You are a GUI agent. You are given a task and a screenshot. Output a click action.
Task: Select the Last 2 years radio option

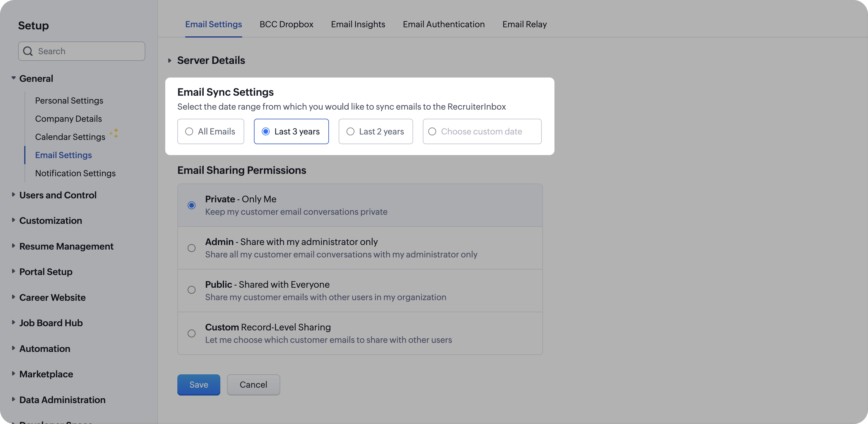[x=350, y=131]
